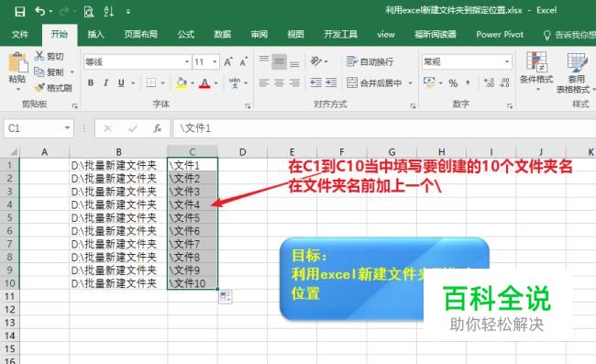Toggle bold formatting
Viewport: 596px width, 364px height.
pos(91,83)
